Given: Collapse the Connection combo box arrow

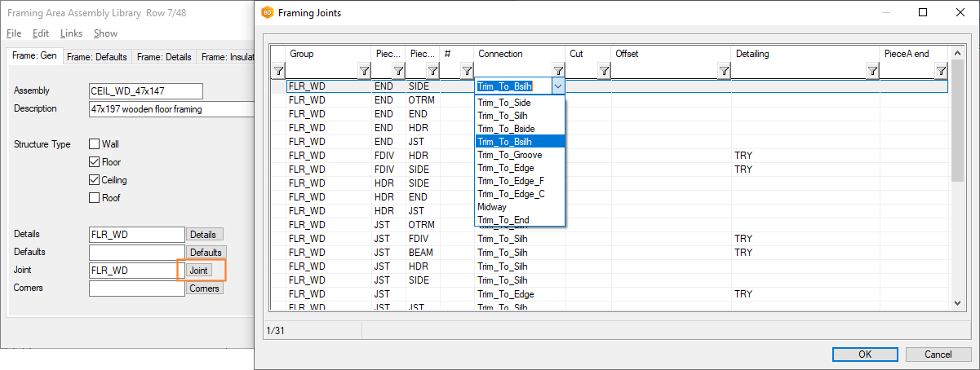Looking at the screenshot, I should (558, 86).
